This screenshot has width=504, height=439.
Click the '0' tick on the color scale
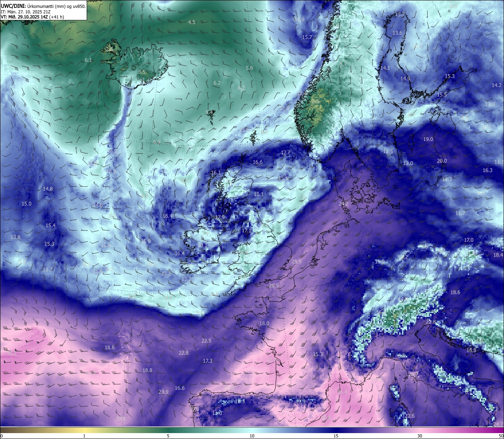[2, 436]
